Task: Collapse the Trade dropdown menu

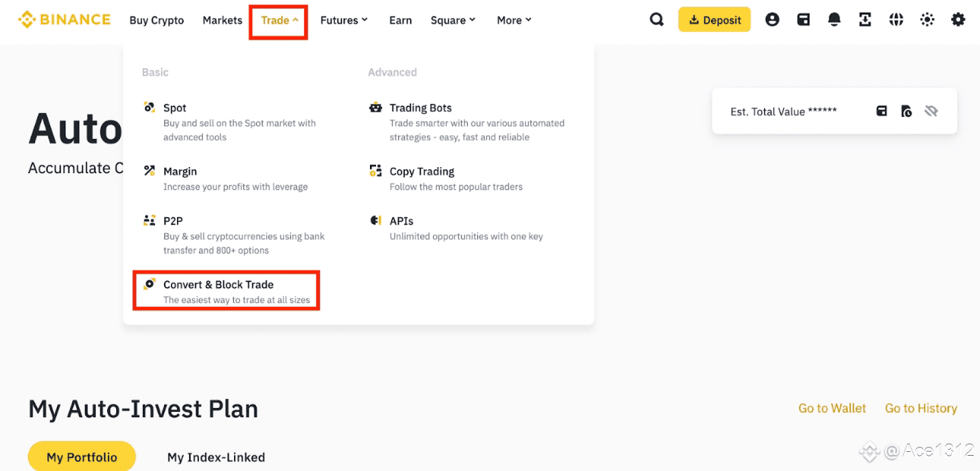Action: pos(279,21)
